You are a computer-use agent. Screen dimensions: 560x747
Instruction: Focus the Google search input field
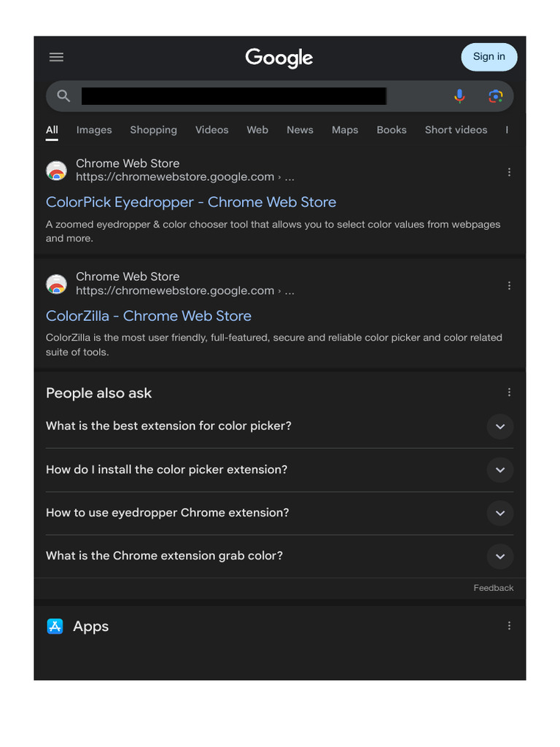coord(233,96)
